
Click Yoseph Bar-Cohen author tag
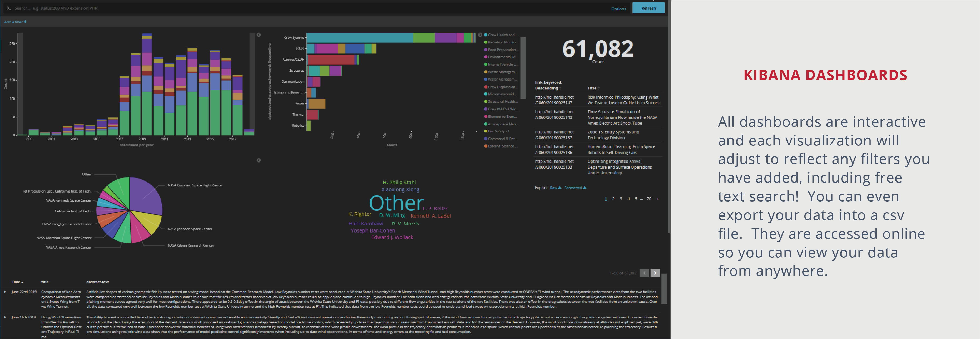373,230
